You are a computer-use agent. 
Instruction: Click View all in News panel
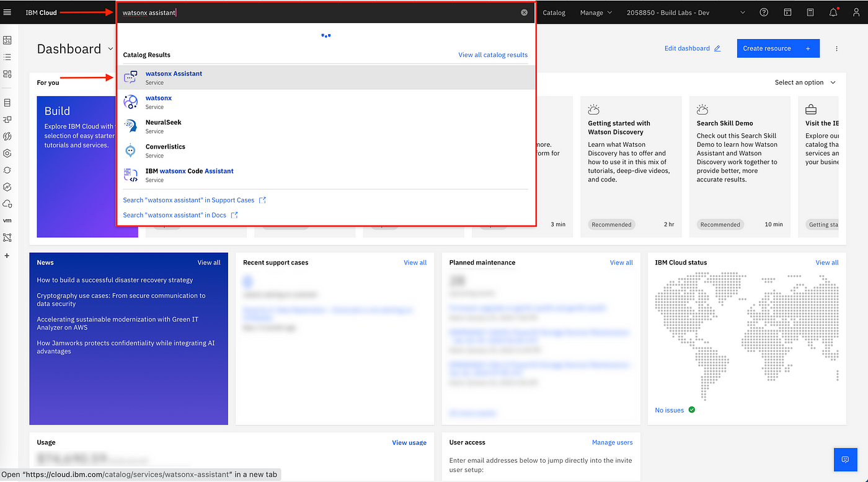[209, 263]
